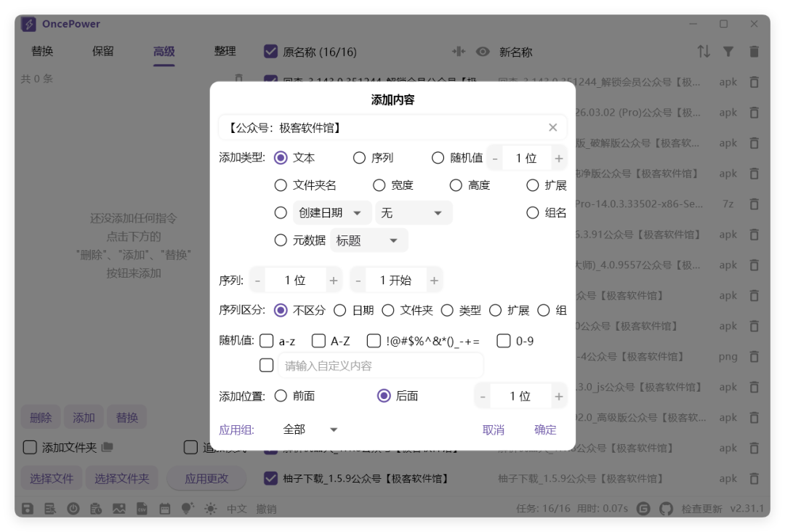Decrease the add position 1 位 stepper
Screen dimensions: 785x532
pyautogui.click(x=483, y=397)
